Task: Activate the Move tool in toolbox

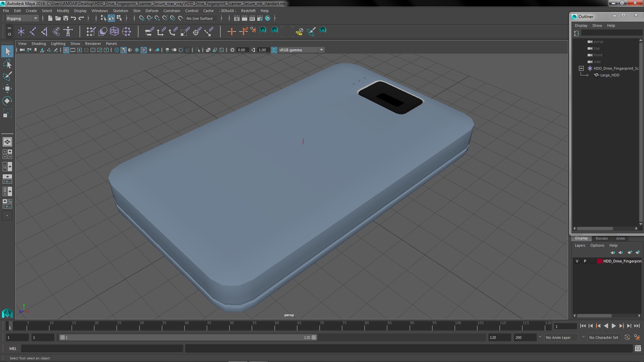Action: click(7, 88)
